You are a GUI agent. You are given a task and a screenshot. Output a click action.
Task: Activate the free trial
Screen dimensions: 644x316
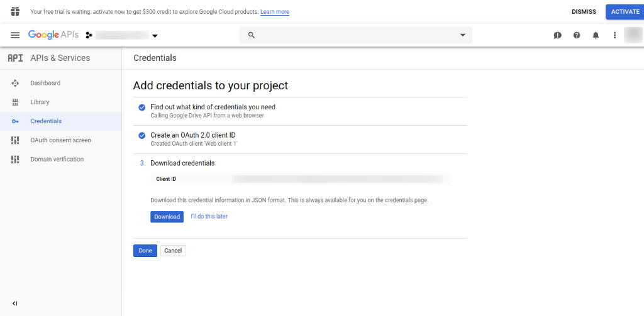tap(625, 11)
